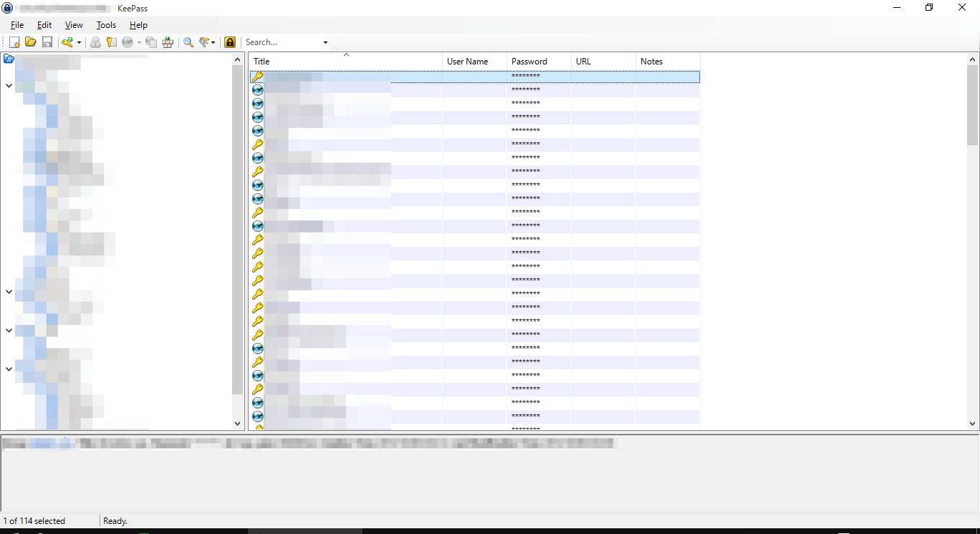Sort entries by the URL column
Screen dimensions: 980x534
click(x=603, y=61)
